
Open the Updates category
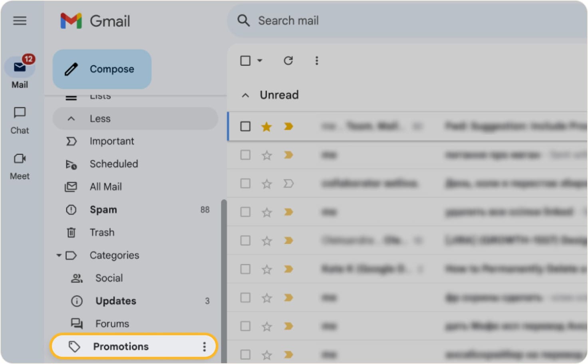115,301
